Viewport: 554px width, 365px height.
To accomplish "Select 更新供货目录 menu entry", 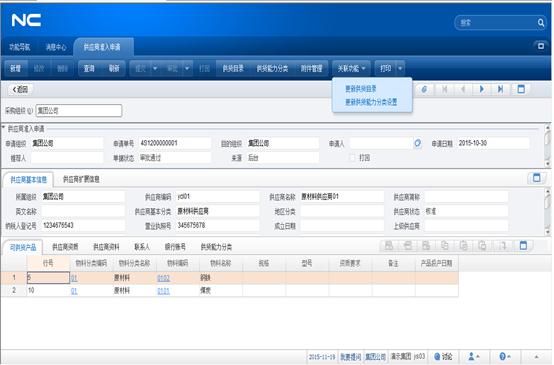I will pyautogui.click(x=361, y=89).
